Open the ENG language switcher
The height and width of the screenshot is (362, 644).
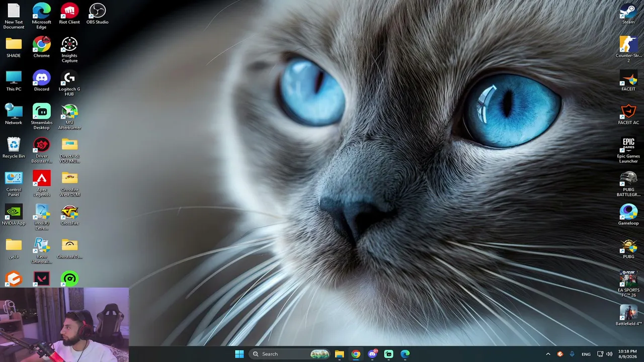(x=586, y=354)
